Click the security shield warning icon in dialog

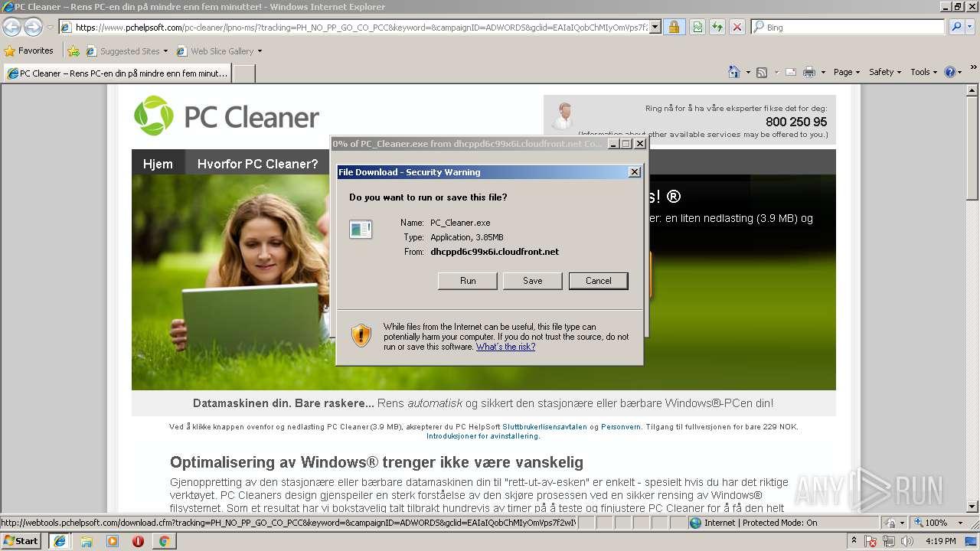(361, 335)
